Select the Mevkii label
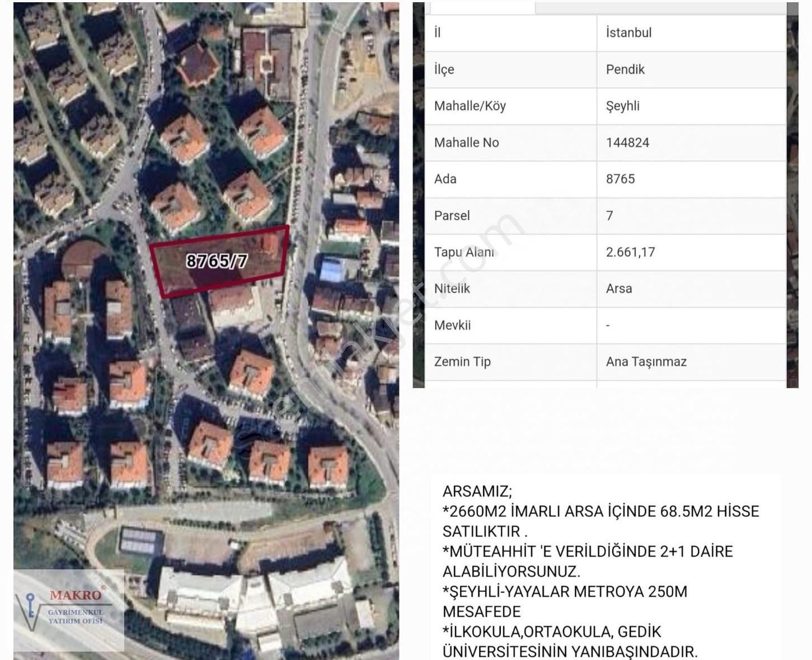 tap(452, 325)
